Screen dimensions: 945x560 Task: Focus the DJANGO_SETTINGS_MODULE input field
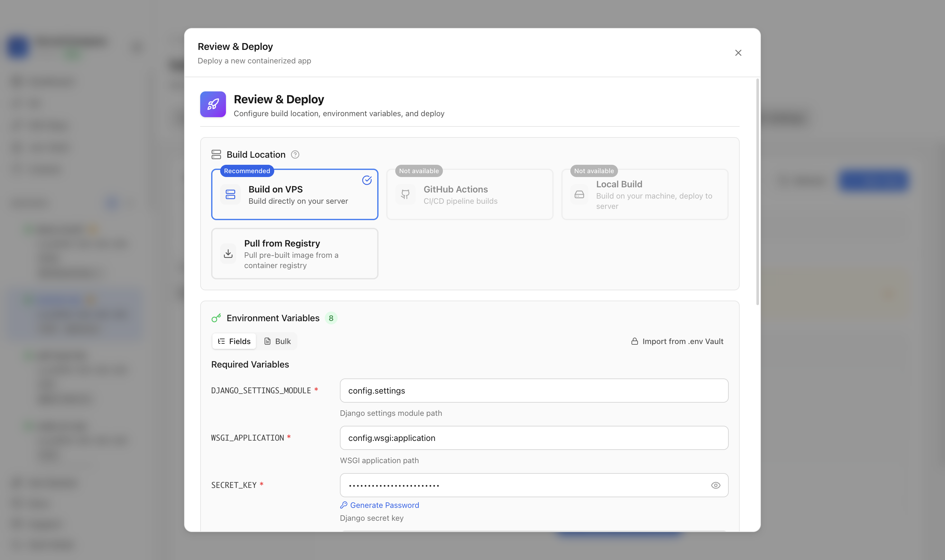(534, 391)
